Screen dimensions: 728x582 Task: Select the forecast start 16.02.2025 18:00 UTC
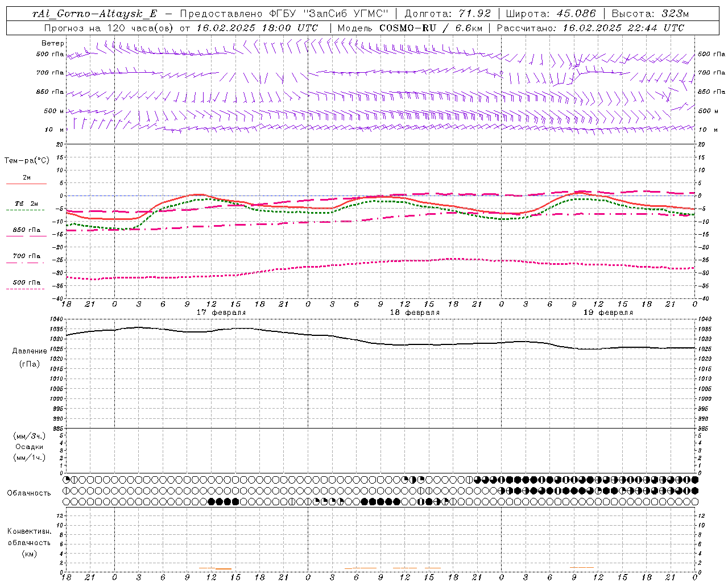tap(257, 28)
